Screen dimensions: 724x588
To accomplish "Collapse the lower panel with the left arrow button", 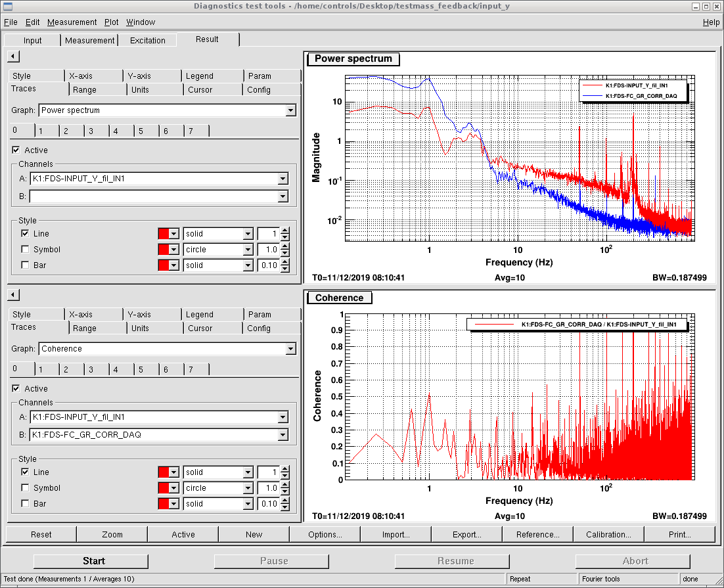I will click(x=12, y=294).
